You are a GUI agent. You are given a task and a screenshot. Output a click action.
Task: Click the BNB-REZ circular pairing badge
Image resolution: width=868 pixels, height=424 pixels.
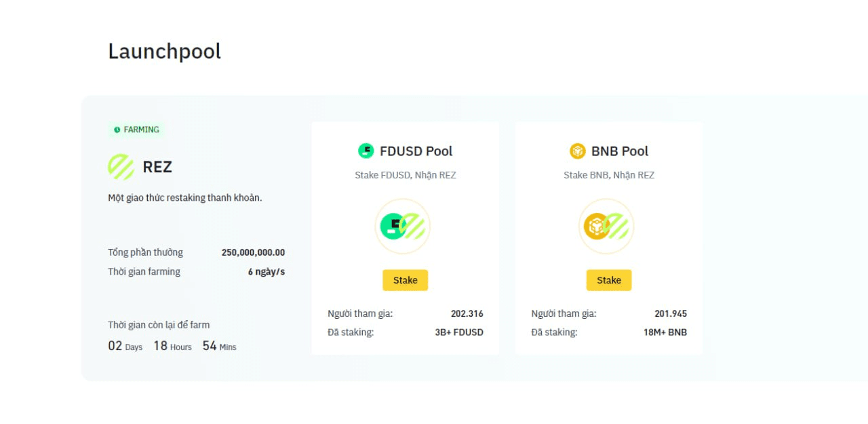pyautogui.click(x=607, y=225)
